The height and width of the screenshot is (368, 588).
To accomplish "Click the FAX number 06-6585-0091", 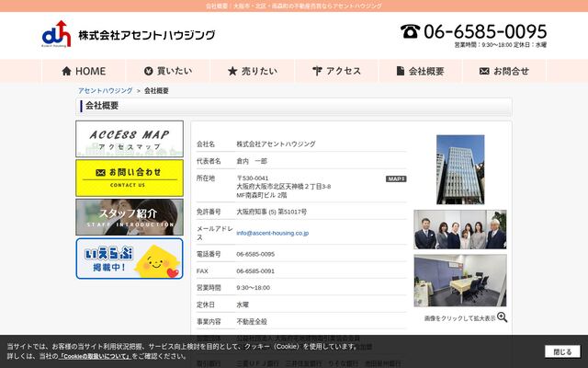I will tap(255, 271).
